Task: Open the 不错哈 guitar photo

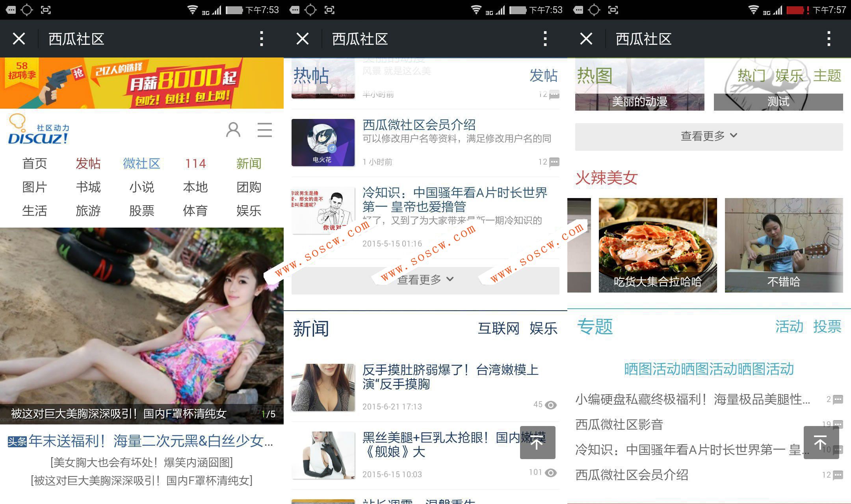Action: (x=784, y=245)
